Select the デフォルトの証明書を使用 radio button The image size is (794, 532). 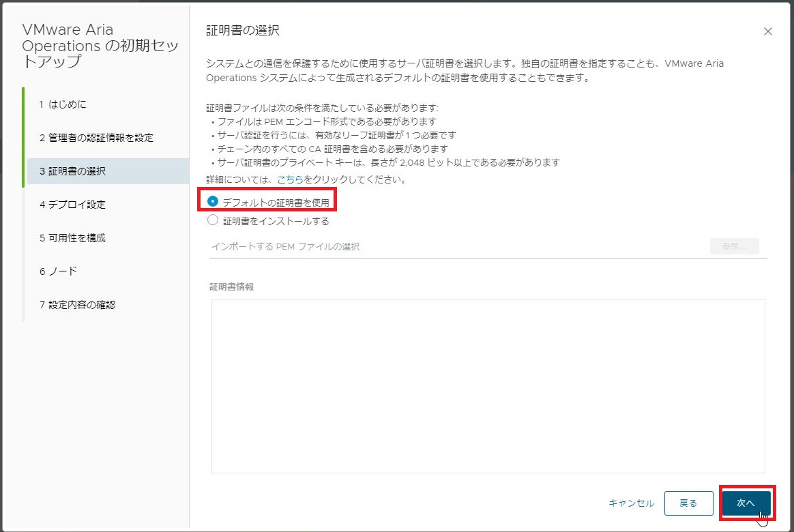tap(213, 201)
